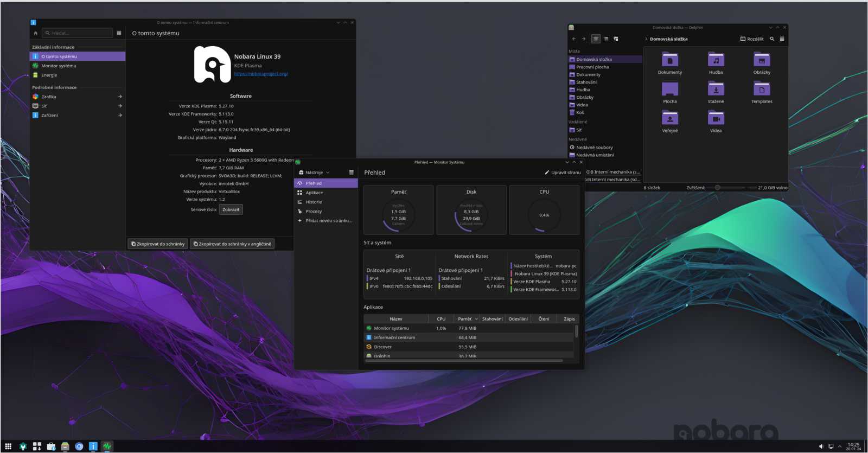Sort by Čtení column
868x453 pixels.
coord(544,319)
